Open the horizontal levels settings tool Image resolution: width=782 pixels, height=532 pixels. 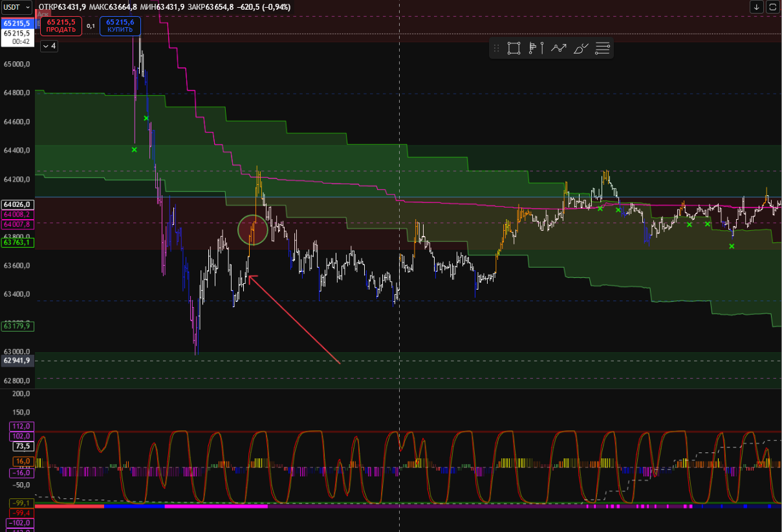(603, 48)
